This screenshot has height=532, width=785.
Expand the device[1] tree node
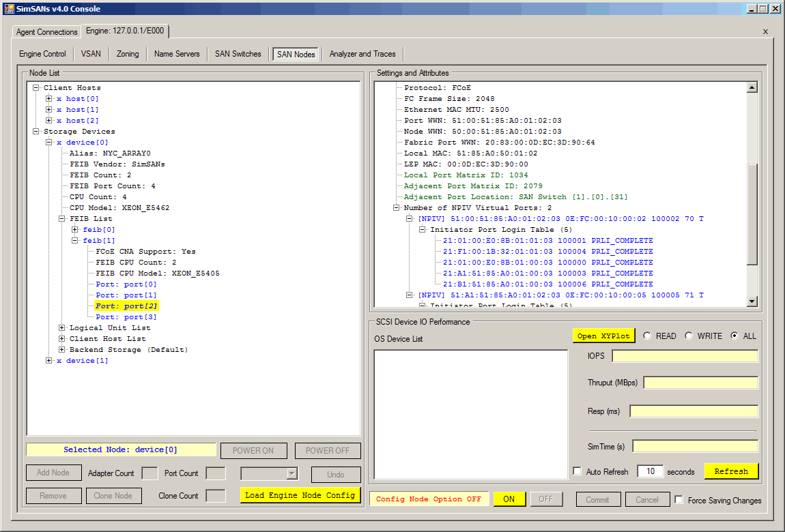point(49,361)
